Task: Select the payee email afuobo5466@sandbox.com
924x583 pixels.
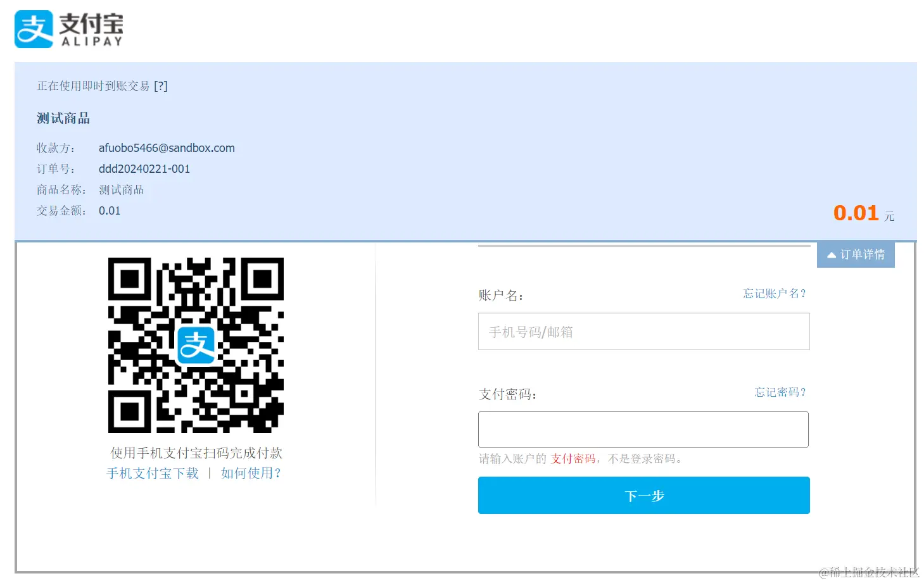Action: [x=167, y=148]
